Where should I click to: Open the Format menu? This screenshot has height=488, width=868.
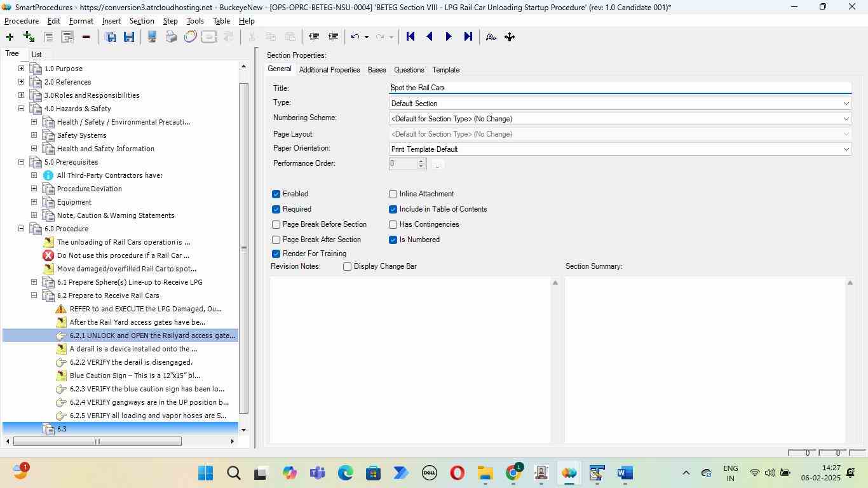pos(81,21)
